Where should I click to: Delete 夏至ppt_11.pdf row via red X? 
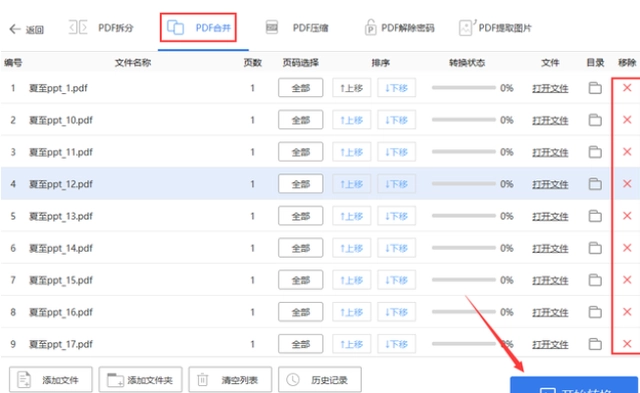point(627,152)
